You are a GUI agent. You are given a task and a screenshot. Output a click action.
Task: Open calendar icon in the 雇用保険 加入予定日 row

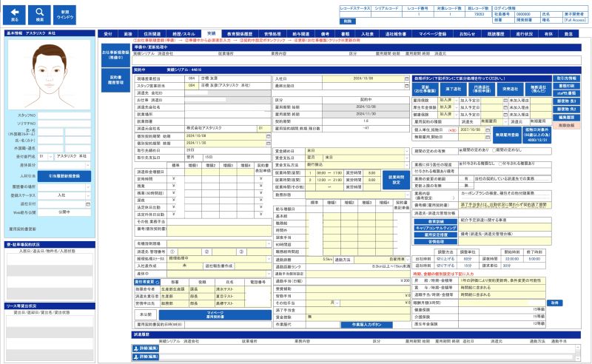[x=505, y=101]
